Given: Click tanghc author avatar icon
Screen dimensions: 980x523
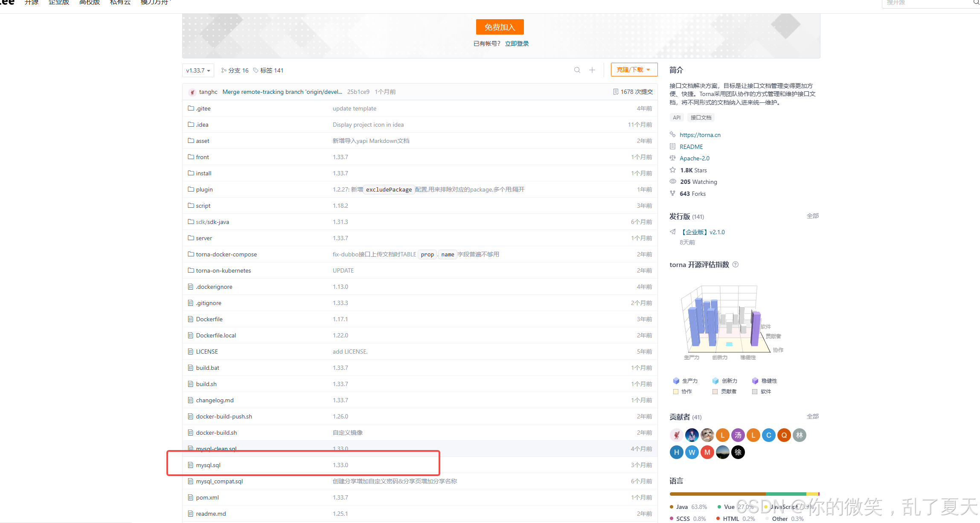Looking at the screenshot, I should (192, 92).
